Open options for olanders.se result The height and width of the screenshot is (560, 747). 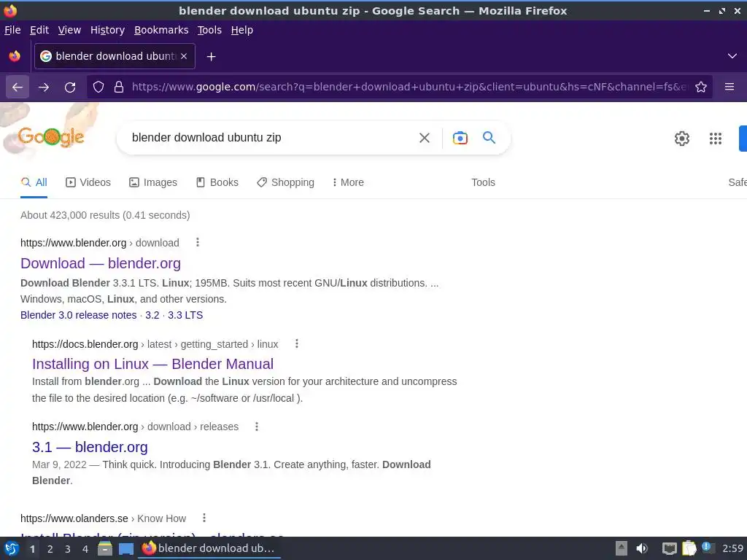coord(204,518)
